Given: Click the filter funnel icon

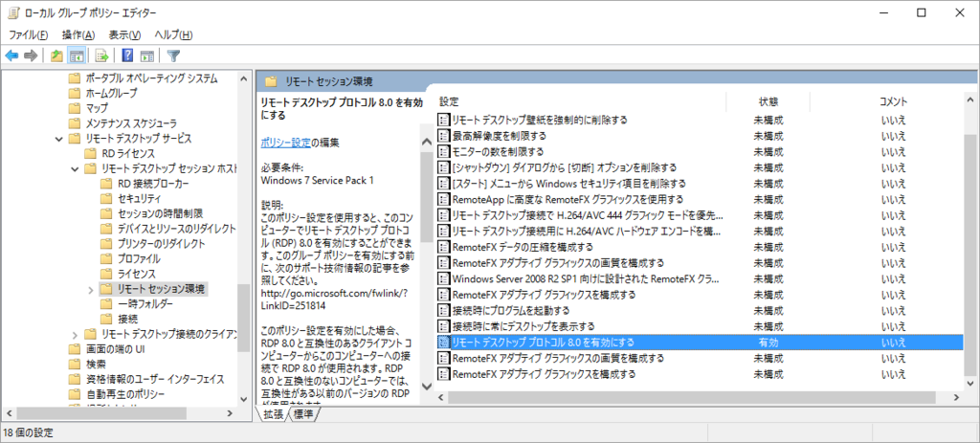Looking at the screenshot, I should click(174, 56).
